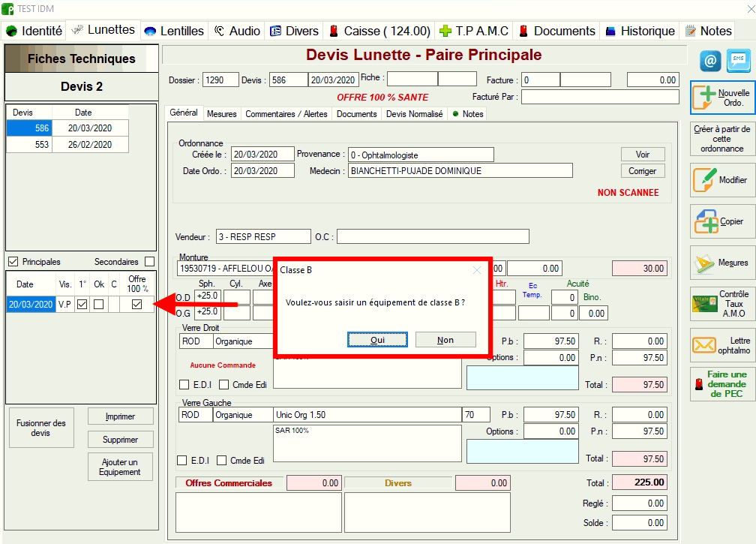Click the O.D Sph. value field

tap(208, 296)
